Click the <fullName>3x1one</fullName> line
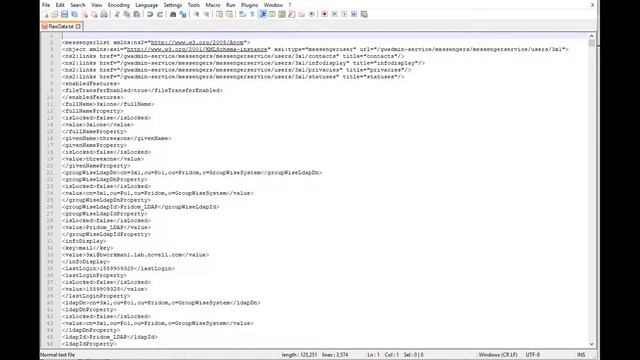Image resolution: width=640 pixels, height=360 pixels. [108, 104]
